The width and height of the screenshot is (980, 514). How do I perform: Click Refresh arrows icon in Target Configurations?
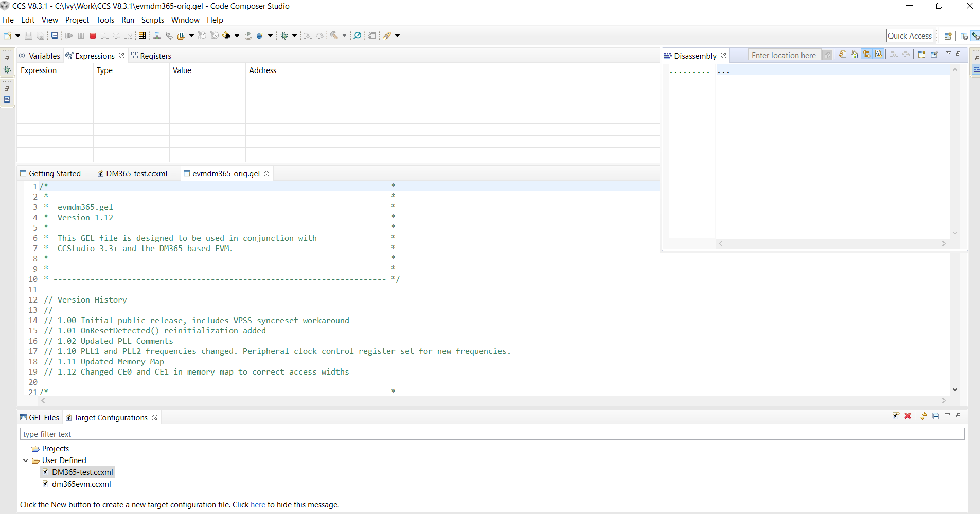point(923,416)
